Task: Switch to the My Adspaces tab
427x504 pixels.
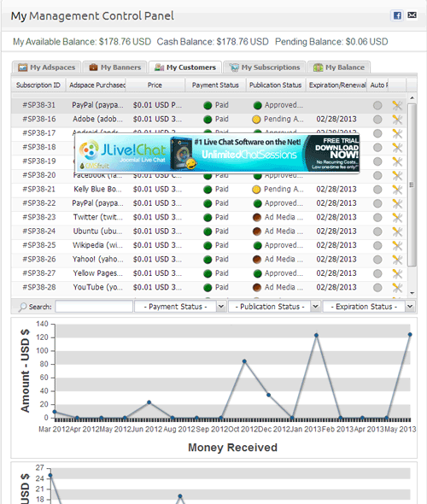Action: 47,67
